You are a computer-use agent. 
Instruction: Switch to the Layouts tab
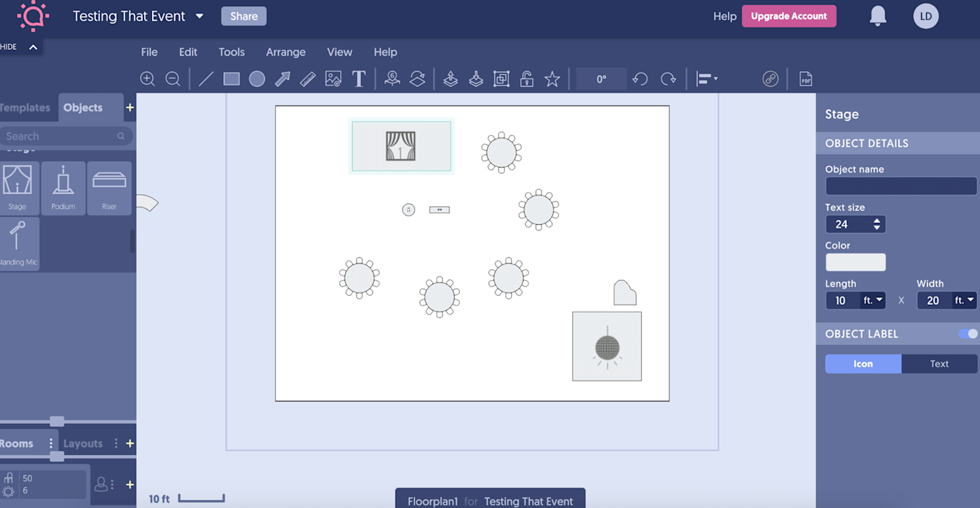pos(83,443)
